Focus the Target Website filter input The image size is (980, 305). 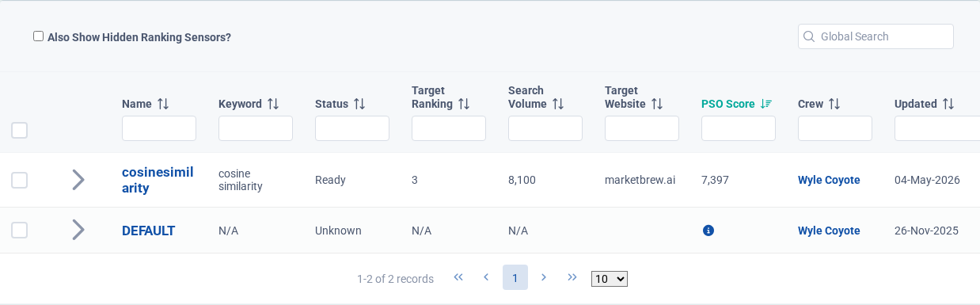click(x=642, y=128)
